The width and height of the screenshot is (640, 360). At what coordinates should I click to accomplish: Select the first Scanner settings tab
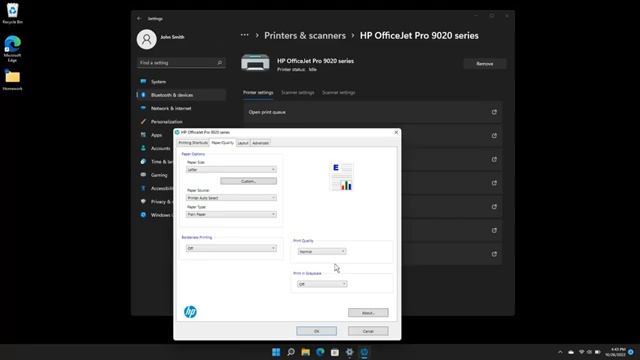(298, 93)
